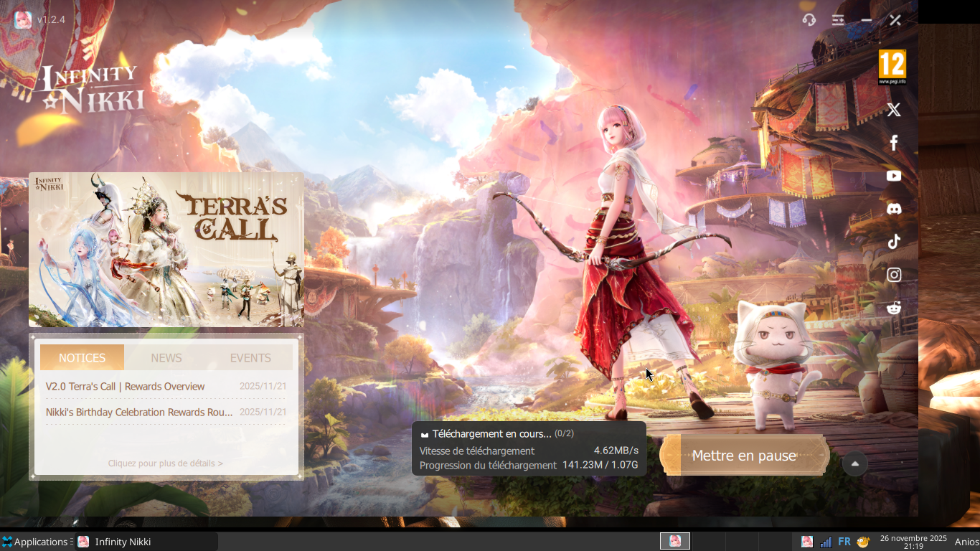Select the NOTICES tab
Screen dimensions: 980x551
82,357
